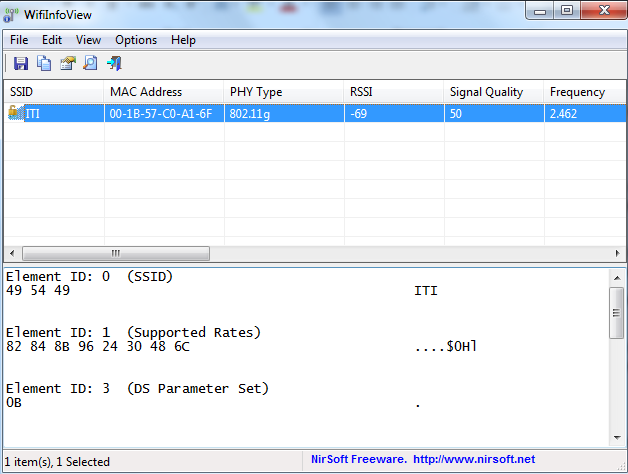Screen dimensions: 628x474
Task: Click the signal quality value 50
Action: click(456, 114)
